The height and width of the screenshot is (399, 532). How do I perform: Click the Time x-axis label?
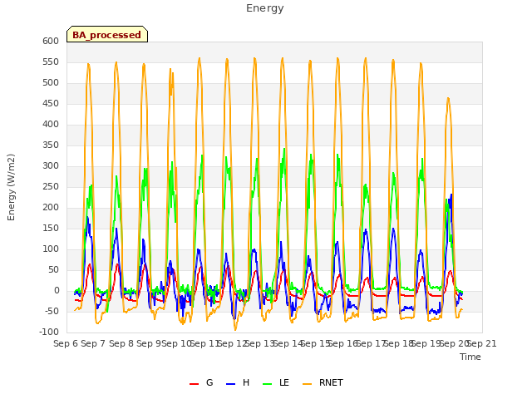470,357
